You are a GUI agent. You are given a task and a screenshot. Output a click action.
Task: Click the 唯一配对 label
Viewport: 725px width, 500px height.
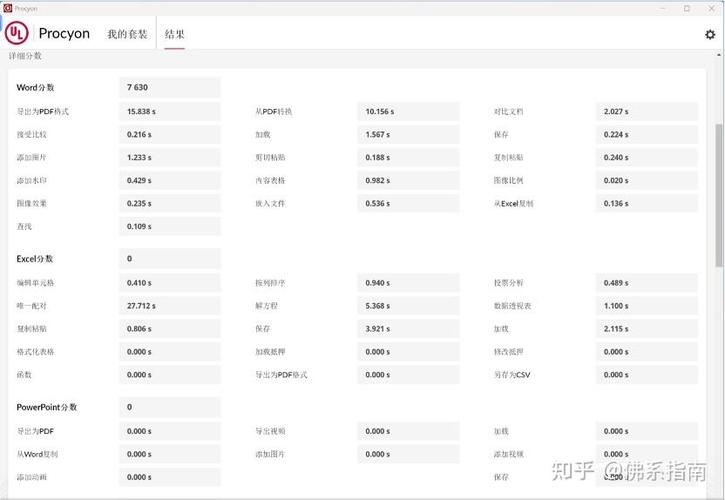[x=31, y=306]
